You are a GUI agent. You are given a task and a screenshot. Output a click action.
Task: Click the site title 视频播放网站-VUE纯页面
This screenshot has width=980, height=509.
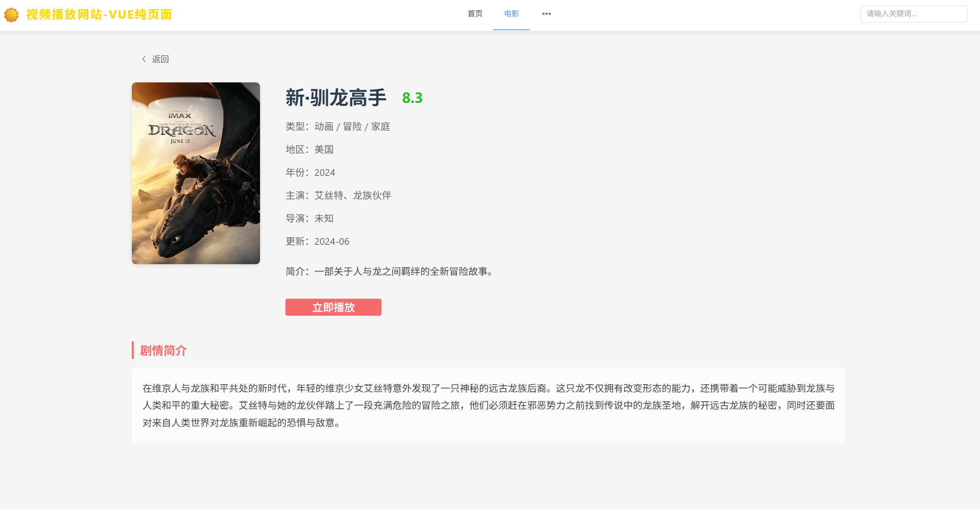pos(99,15)
